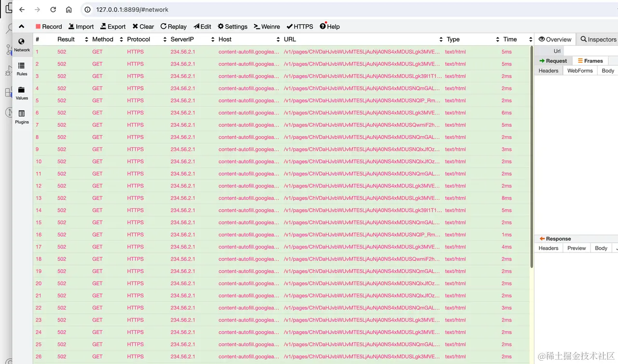Open the Rules page in sidebar
618x364 pixels.
pyautogui.click(x=22, y=69)
